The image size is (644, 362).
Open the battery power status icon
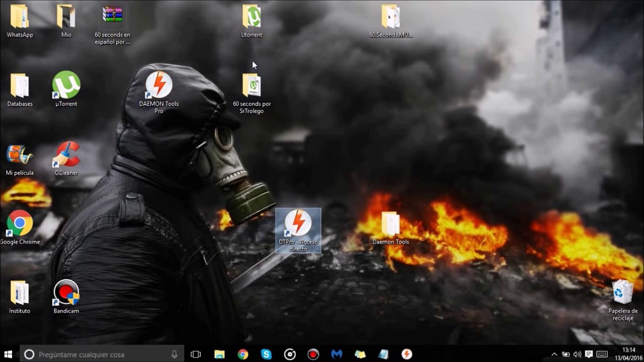pyautogui.click(x=566, y=354)
